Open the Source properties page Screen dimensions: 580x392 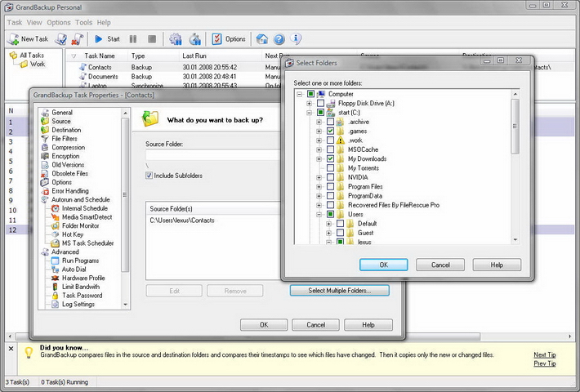pyautogui.click(x=61, y=121)
